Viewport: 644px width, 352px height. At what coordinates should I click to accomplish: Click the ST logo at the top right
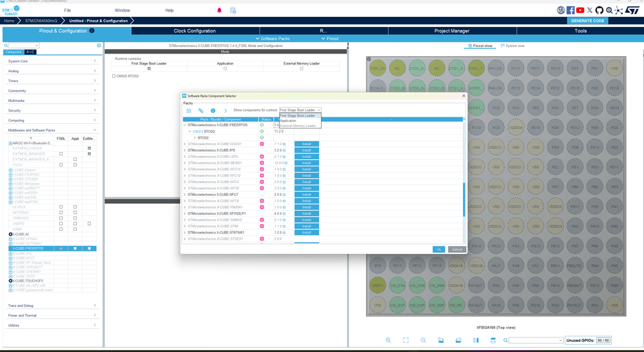[x=632, y=10]
